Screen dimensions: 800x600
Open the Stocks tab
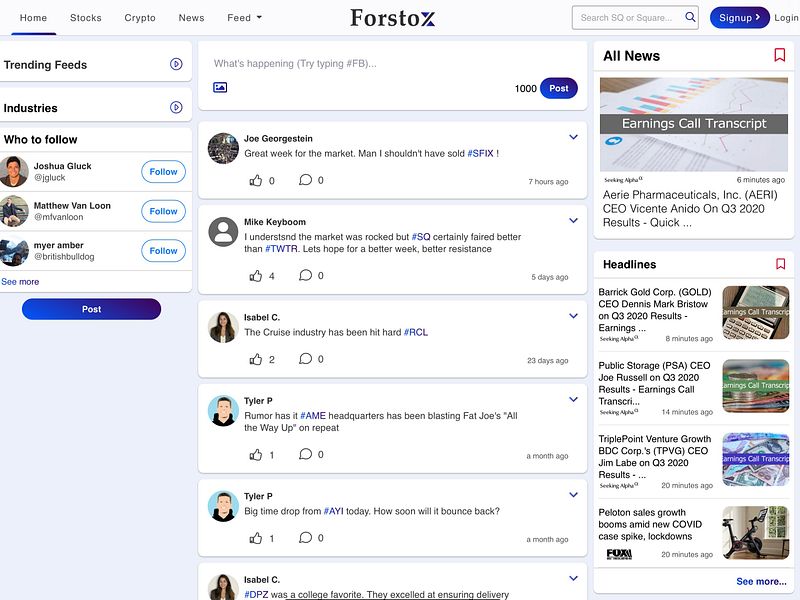pyautogui.click(x=86, y=17)
